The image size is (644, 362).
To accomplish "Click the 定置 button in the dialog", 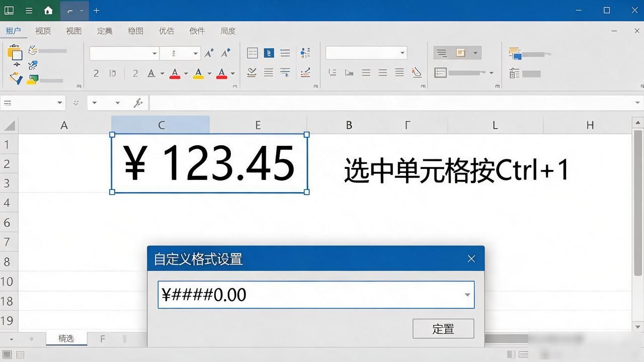I will [x=443, y=329].
